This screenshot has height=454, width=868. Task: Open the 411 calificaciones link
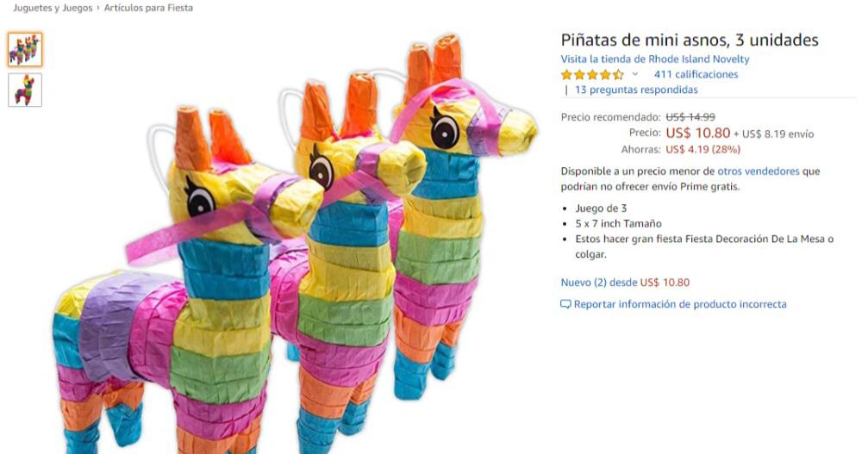tap(696, 74)
